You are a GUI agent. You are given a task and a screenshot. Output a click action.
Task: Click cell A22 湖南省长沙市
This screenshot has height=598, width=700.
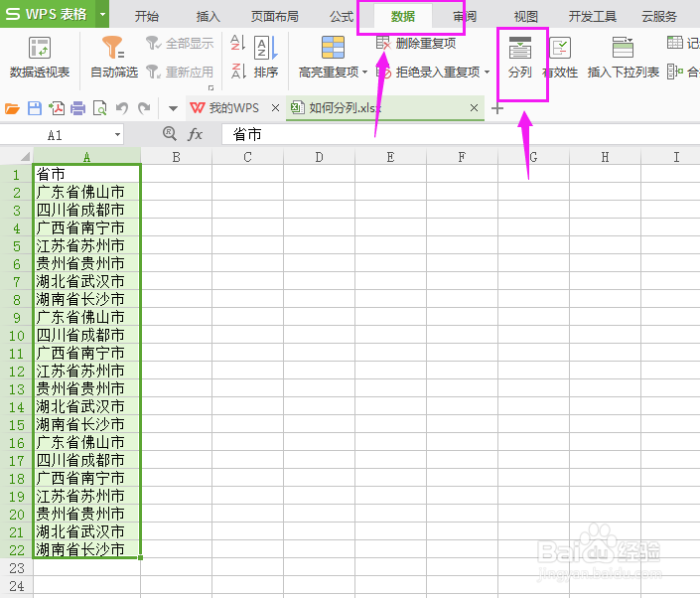pyautogui.click(x=87, y=549)
